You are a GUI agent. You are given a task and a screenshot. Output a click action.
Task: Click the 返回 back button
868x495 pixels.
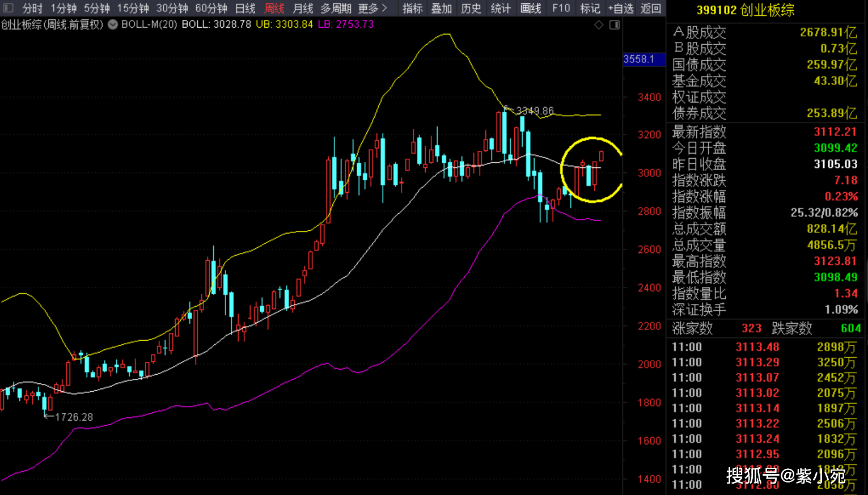coord(651,9)
